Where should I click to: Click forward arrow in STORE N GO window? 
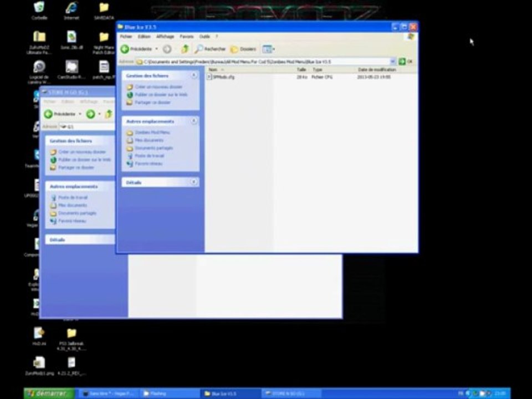coord(90,114)
